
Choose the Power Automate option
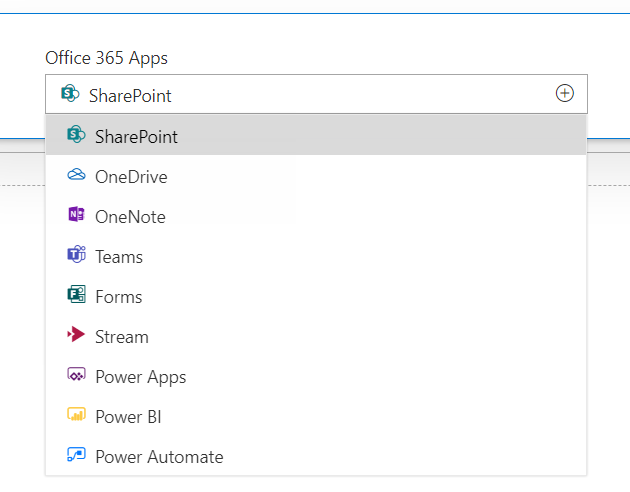[x=316, y=456]
